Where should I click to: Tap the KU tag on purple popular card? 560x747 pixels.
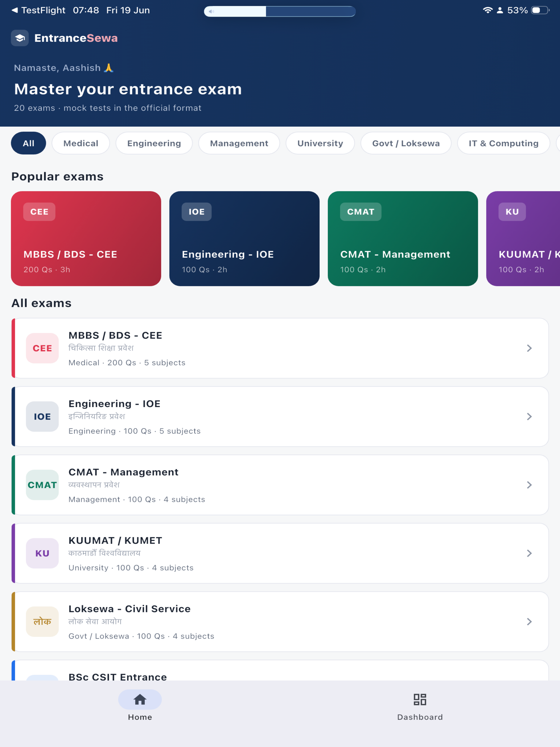[x=512, y=212]
